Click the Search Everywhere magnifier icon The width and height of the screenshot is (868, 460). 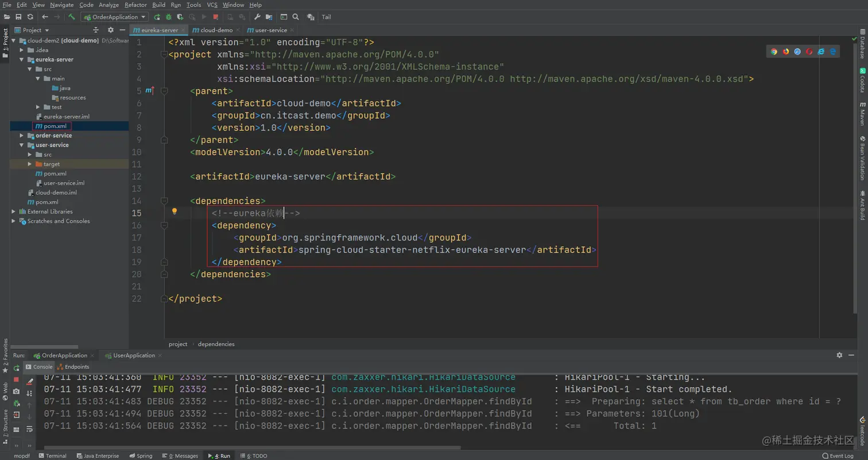coord(296,17)
